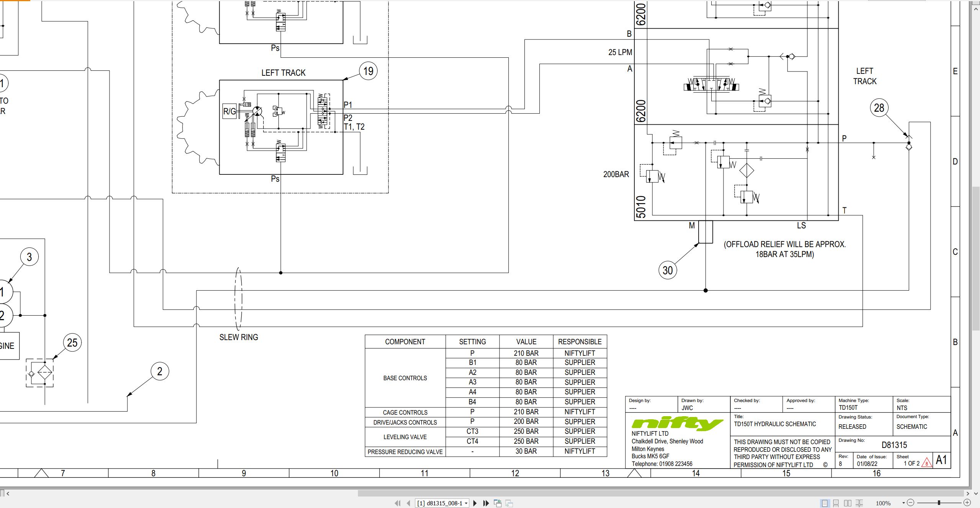Click the drawing number 'D81315'
Screen dimensions: 980x508
894,445
